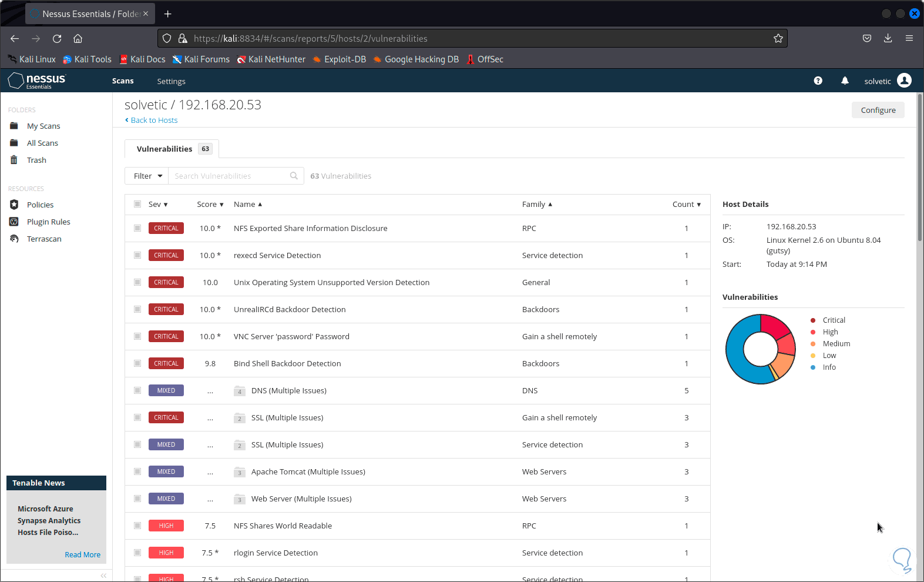This screenshot has width=924, height=582.
Task: Open the help question mark icon
Action: pyautogui.click(x=818, y=81)
